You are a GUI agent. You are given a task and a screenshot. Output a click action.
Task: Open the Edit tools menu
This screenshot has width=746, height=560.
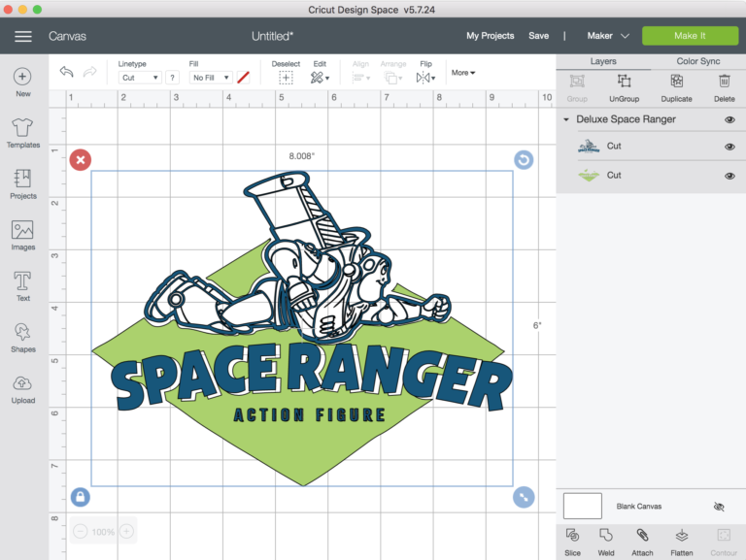point(320,78)
